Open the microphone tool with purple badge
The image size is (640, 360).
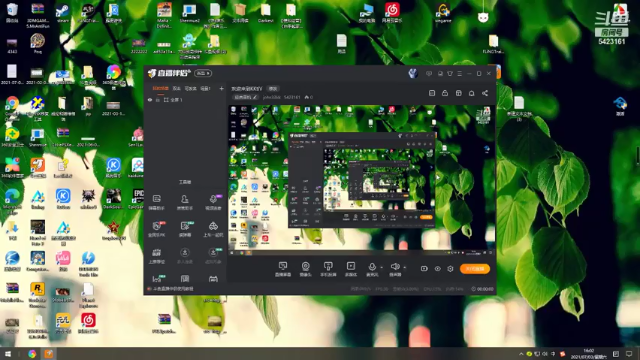[213, 202]
